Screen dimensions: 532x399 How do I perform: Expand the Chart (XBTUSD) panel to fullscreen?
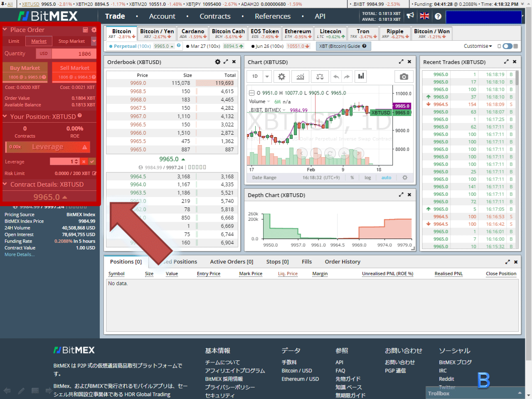[x=401, y=62]
